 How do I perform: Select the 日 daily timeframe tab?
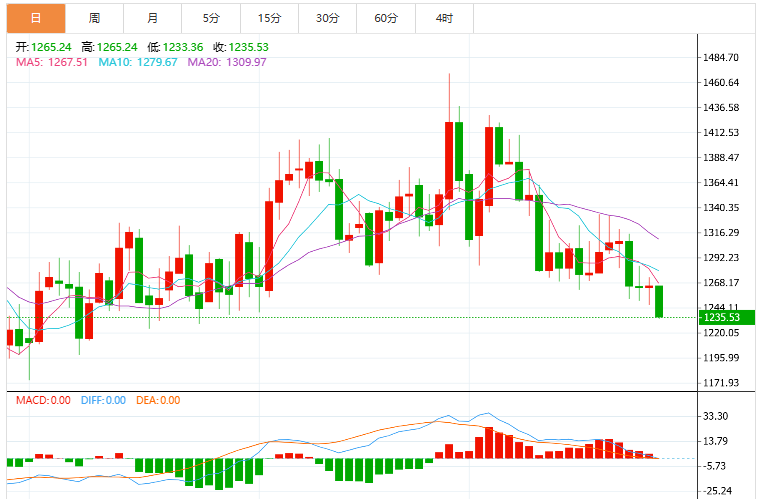pos(36,18)
